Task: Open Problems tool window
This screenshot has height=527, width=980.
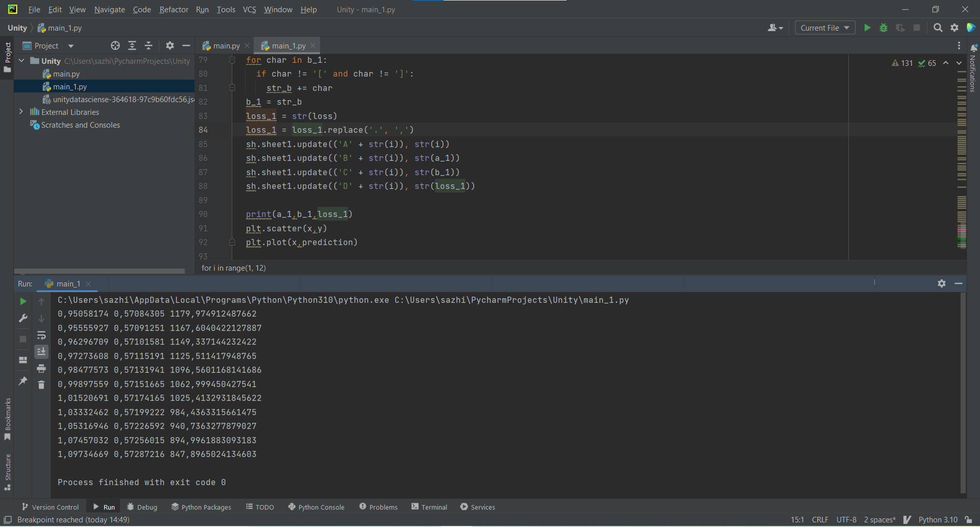Action: tap(378, 507)
